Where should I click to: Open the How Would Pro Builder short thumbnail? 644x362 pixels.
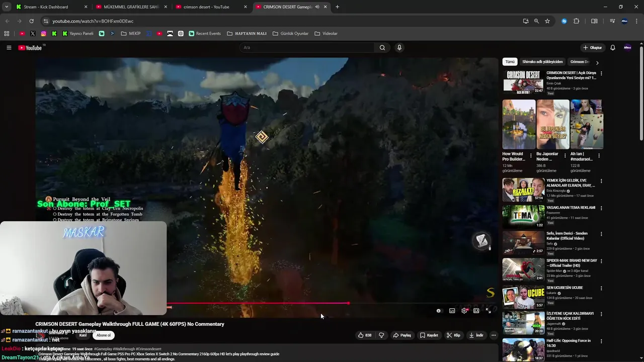519,124
